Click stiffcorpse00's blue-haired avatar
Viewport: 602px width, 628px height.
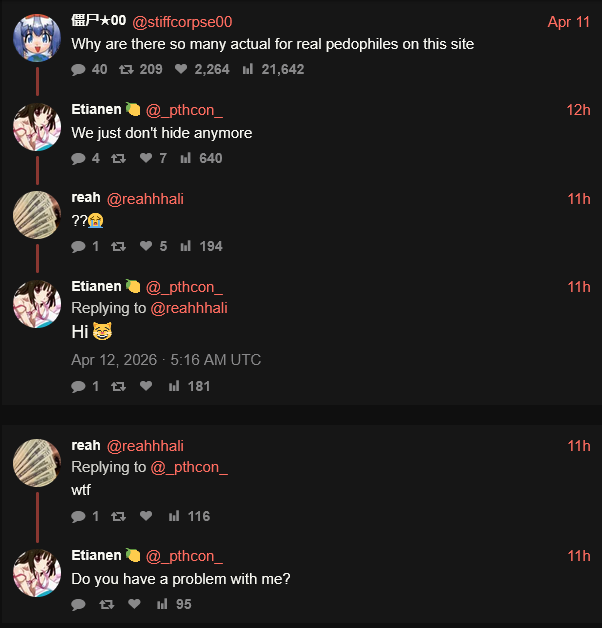click(x=37, y=38)
